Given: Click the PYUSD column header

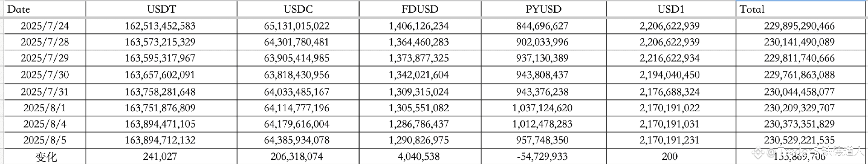Looking at the screenshot, I should pos(543,9).
